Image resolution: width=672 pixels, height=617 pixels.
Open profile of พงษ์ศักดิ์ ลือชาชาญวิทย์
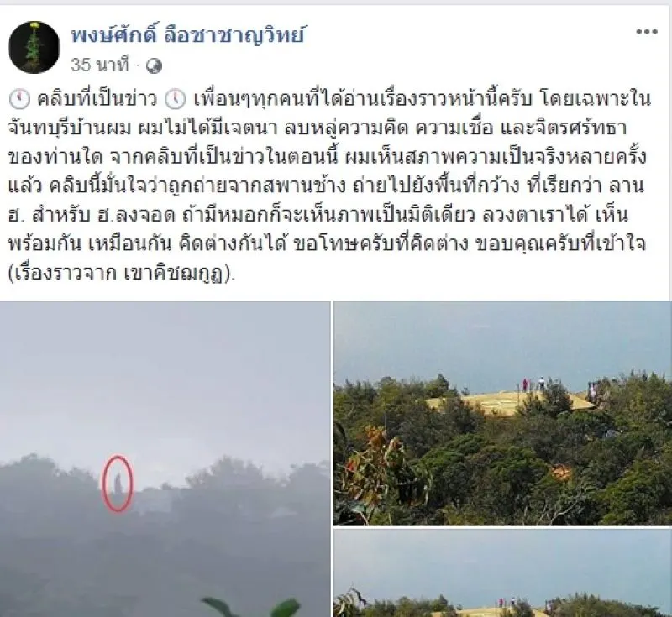[x=187, y=36]
